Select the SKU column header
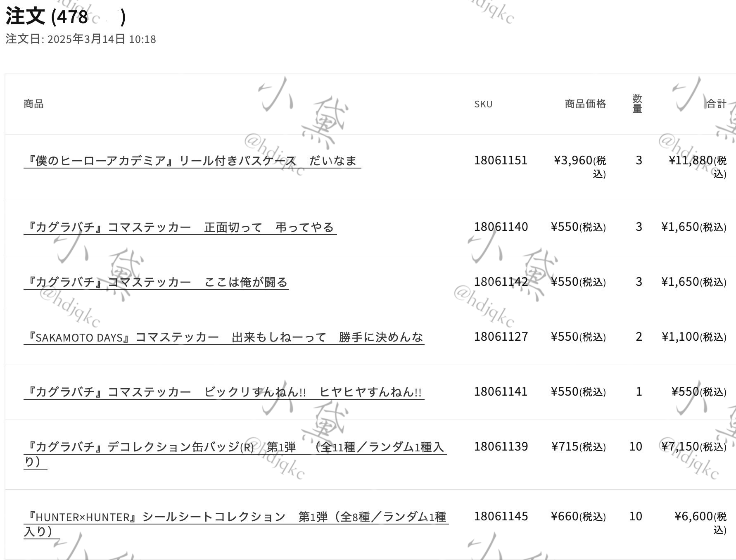736x560 pixels. 483,104
